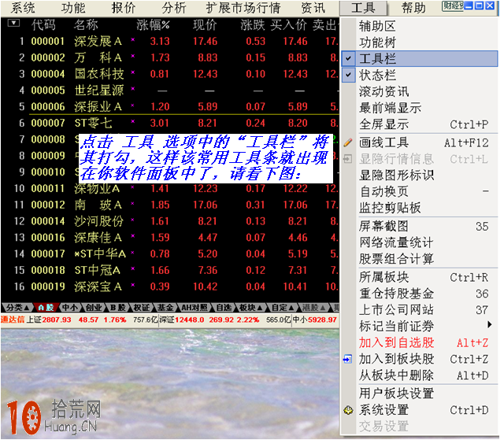Click the icon beside 加入到板块股

[348, 359]
